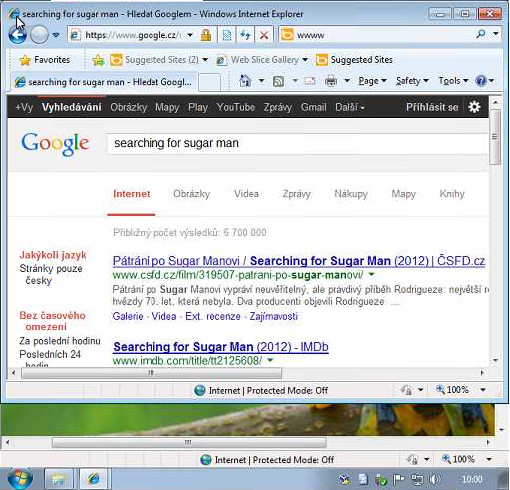Expand the address bar URL dropdown arrow
Viewport: 510px width, 490px height.
[190, 35]
